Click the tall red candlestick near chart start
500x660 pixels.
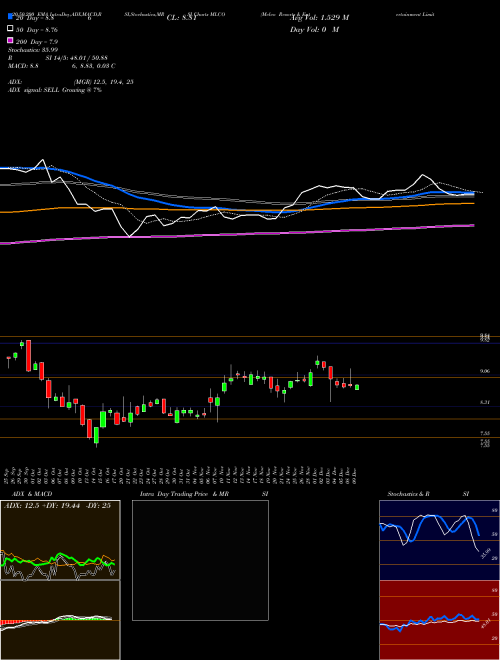[29, 356]
